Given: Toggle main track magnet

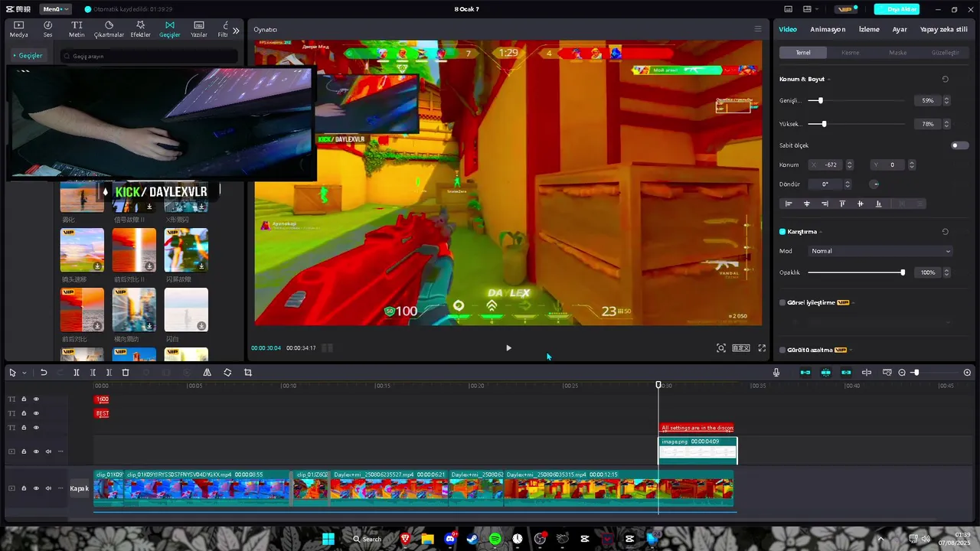Looking at the screenshot, I should click(805, 373).
